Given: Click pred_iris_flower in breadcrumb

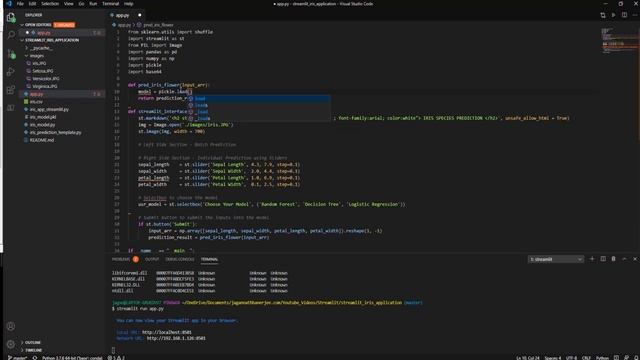Looking at the screenshot, I should point(158,25).
